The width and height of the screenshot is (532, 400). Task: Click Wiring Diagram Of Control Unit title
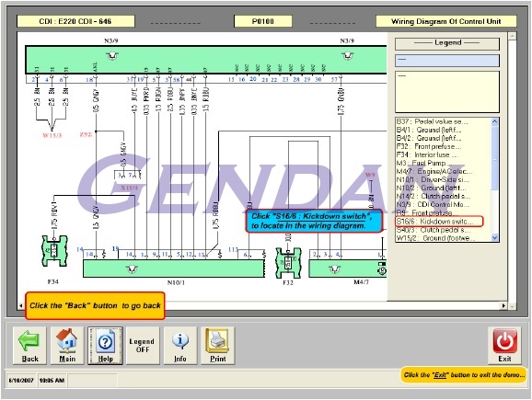[x=446, y=21]
